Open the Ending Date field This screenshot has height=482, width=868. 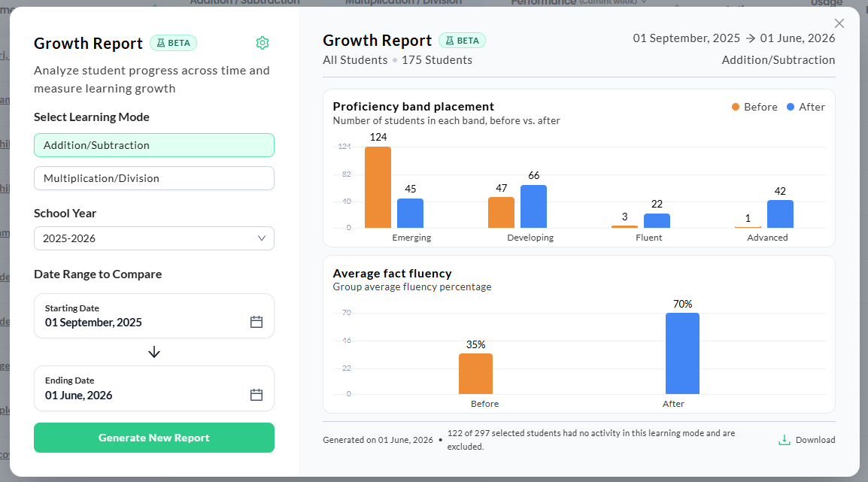pyautogui.click(x=154, y=389)
